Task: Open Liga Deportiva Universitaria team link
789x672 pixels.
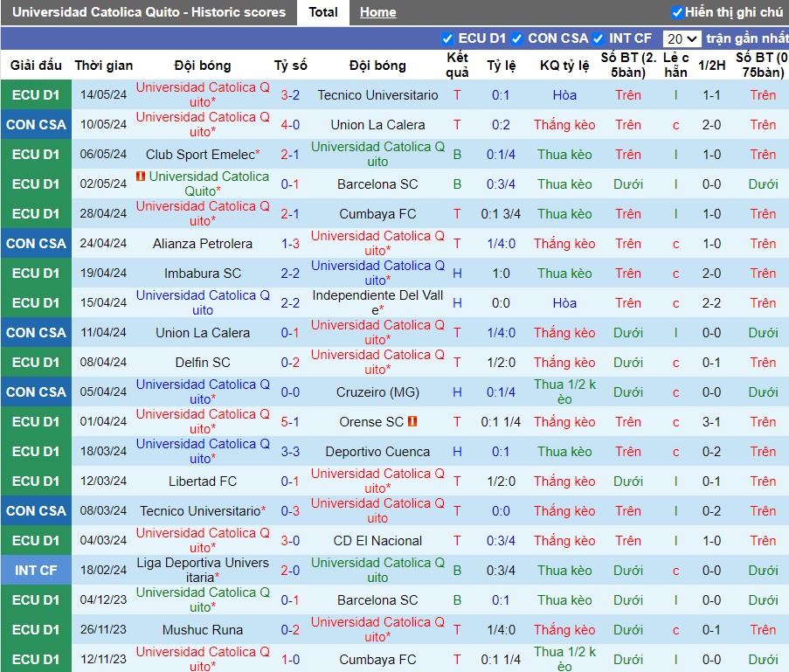Action: pos(203,570)
